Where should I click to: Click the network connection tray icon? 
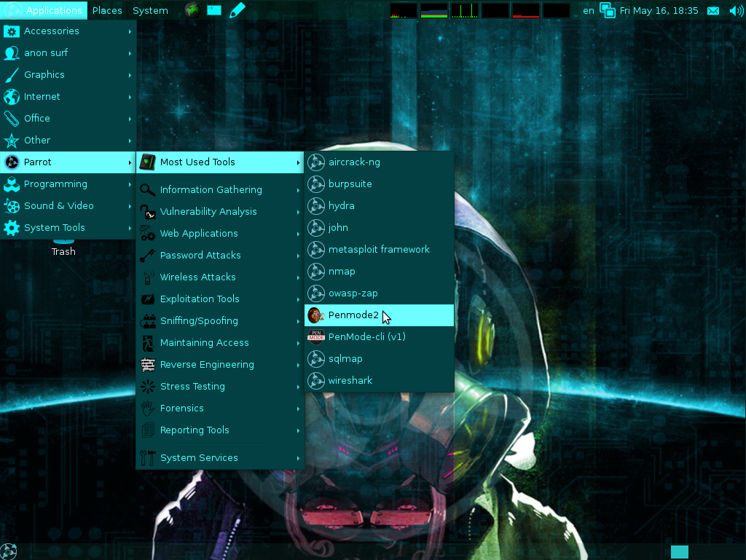(x=608, y=10)
